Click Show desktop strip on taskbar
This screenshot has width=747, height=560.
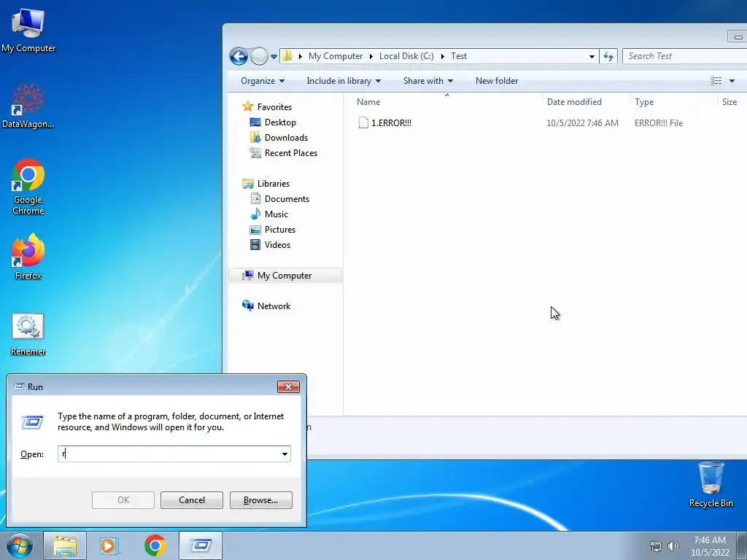point(742,545)
